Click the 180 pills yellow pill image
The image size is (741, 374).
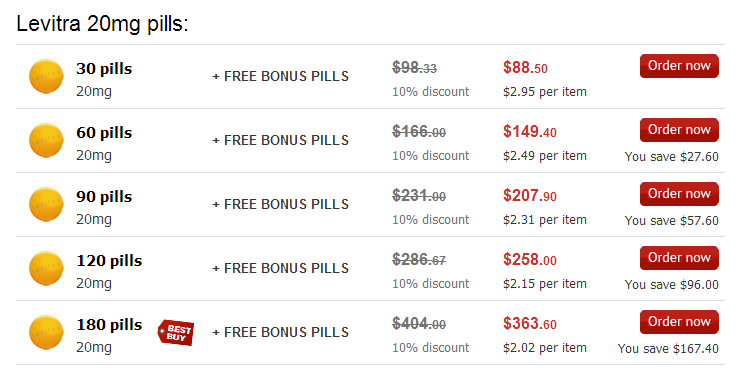pyautogui.click(x=46, y=332)
